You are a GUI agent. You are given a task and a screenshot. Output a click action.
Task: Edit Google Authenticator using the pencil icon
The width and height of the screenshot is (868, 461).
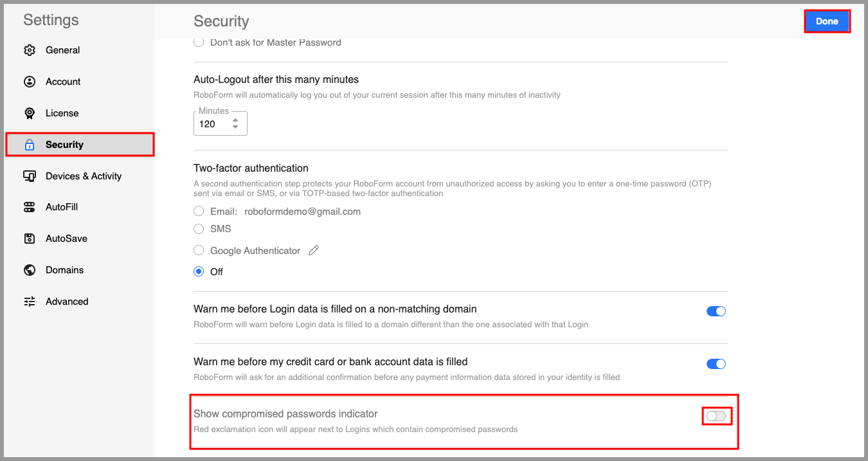click(313, 249)
